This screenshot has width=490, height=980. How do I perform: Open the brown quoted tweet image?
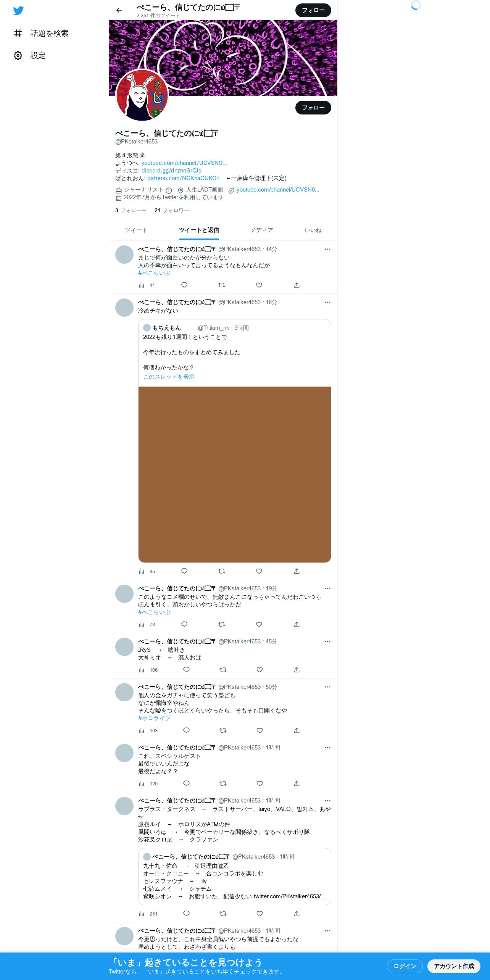point(235,474)
